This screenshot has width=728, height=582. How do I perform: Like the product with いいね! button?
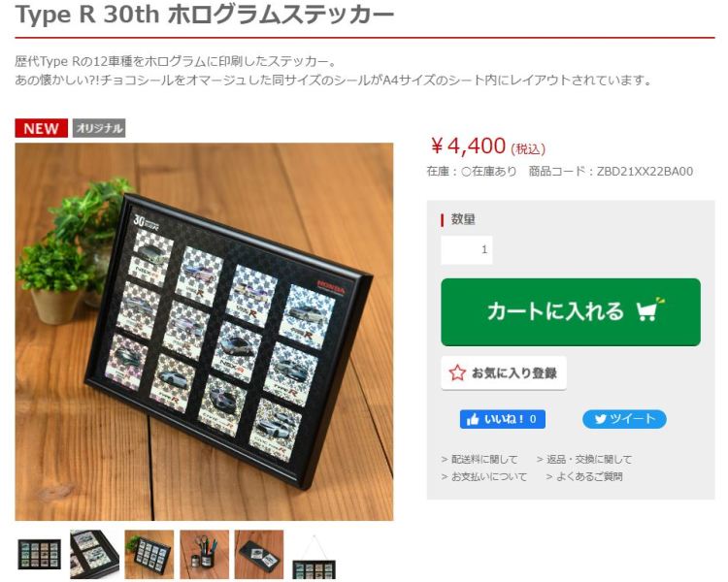(x=503, y=420)
